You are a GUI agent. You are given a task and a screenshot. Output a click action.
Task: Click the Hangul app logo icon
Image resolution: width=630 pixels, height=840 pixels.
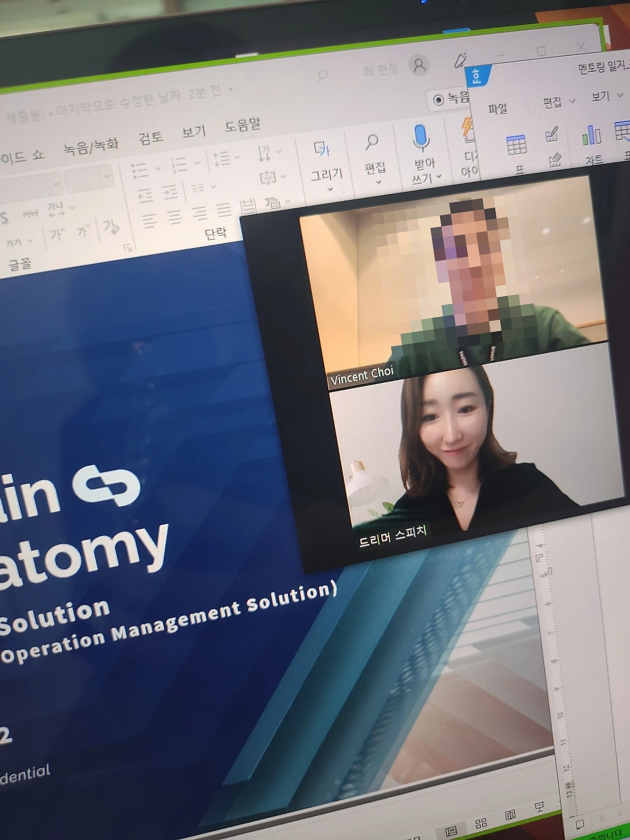click(476, 76)
